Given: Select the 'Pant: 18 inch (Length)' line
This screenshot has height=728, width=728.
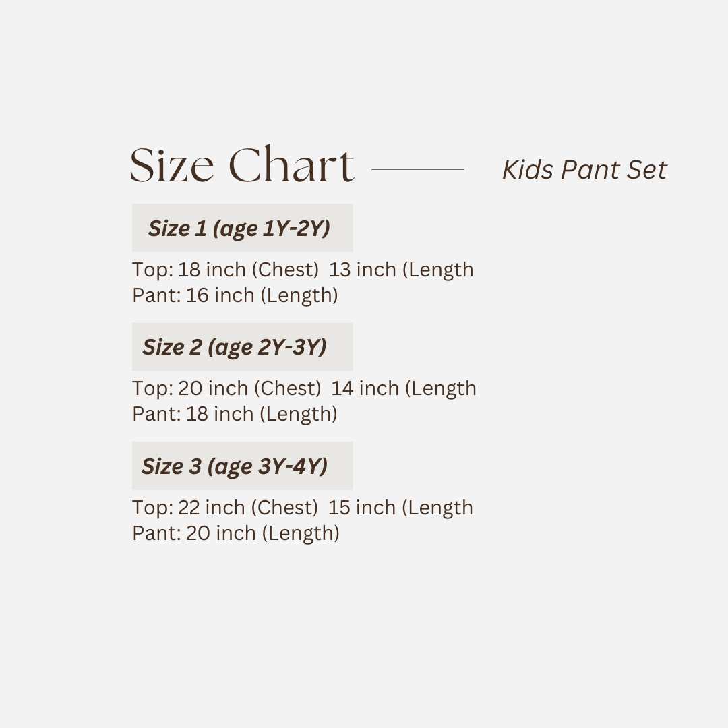Looking at the screenshot, I should 235,414.
